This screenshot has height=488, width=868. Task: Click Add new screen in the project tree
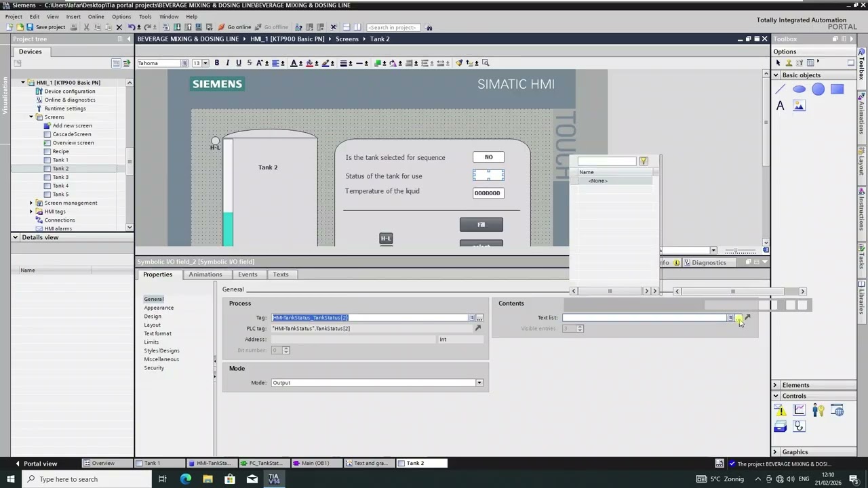tap(72, 126)
